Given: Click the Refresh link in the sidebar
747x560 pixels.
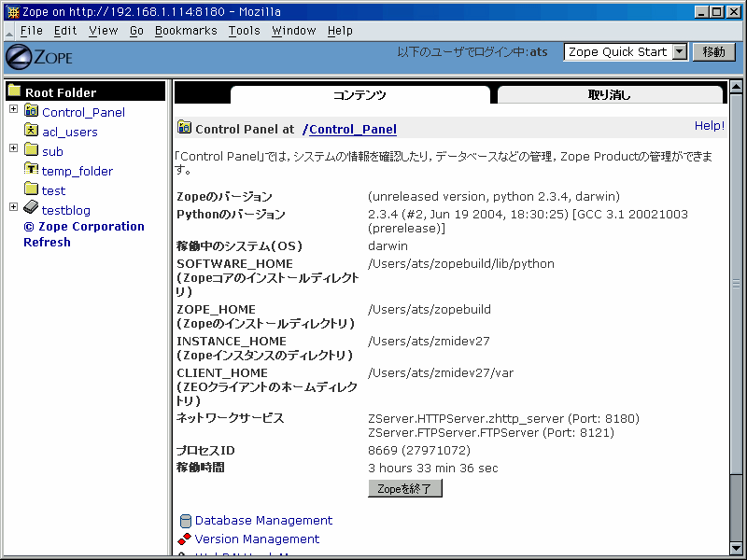Looking at the screenshot, I should point(48,243).
